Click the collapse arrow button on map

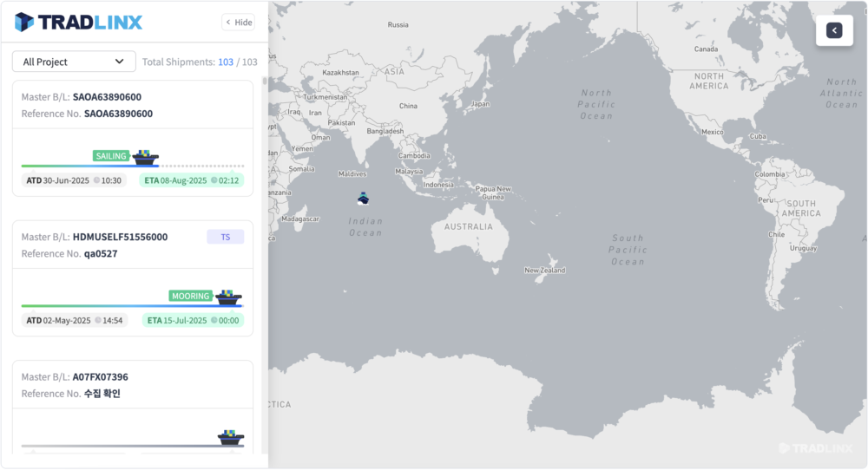pos(834,30)
